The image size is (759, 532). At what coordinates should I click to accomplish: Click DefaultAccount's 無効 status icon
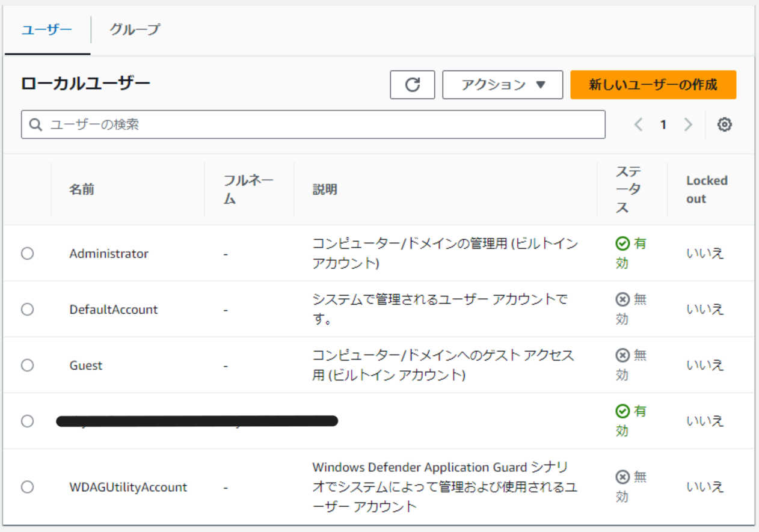[622, 299]
